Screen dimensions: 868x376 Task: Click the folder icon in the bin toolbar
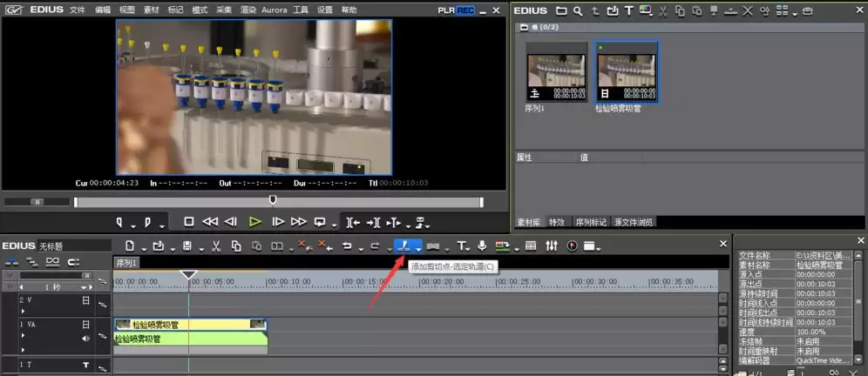(x=561, y=10)
